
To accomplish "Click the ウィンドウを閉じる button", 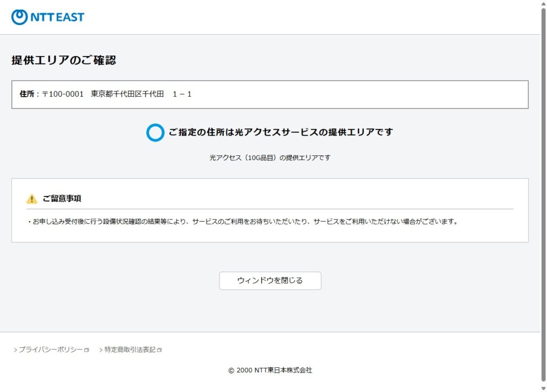I will [x=270, y=280].
